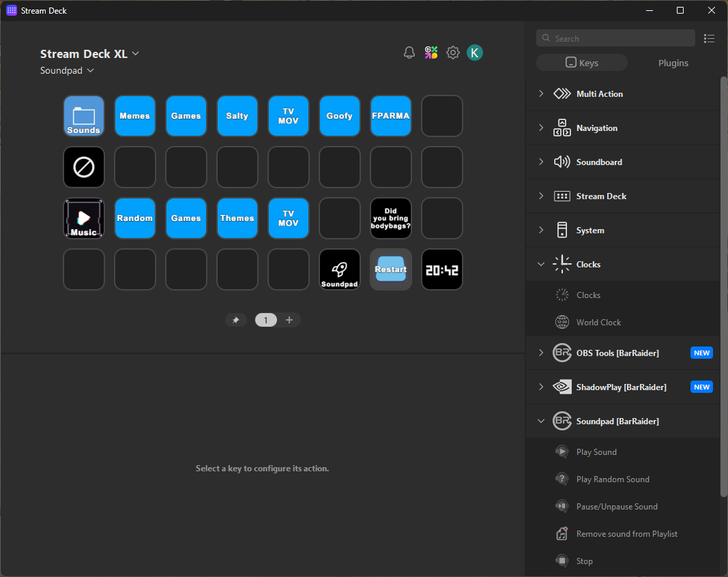Select the Play Sound action
This screenshot has width=728, height=577.
click(623, 452)
